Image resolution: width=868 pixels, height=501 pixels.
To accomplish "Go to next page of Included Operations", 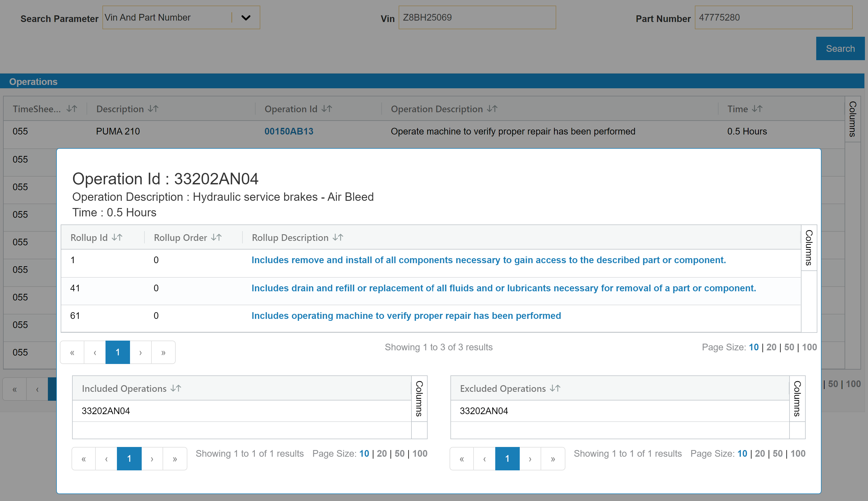I will click(152, 459).
